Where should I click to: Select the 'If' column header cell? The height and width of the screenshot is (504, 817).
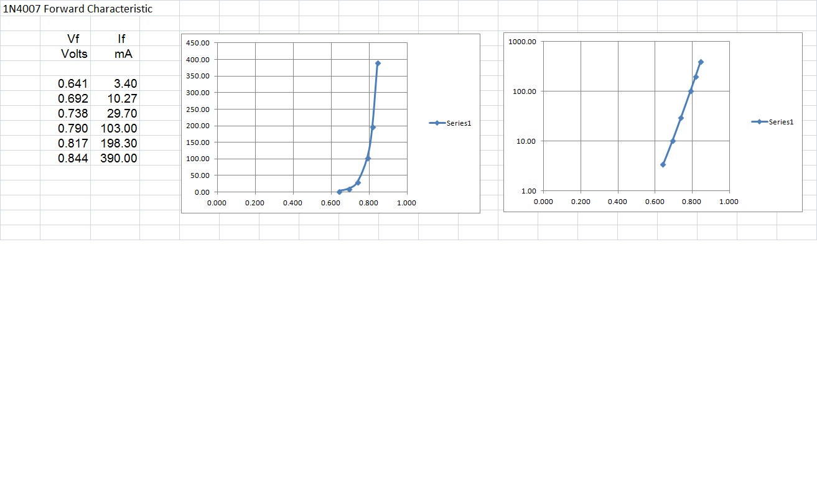(x=121, y=39)
